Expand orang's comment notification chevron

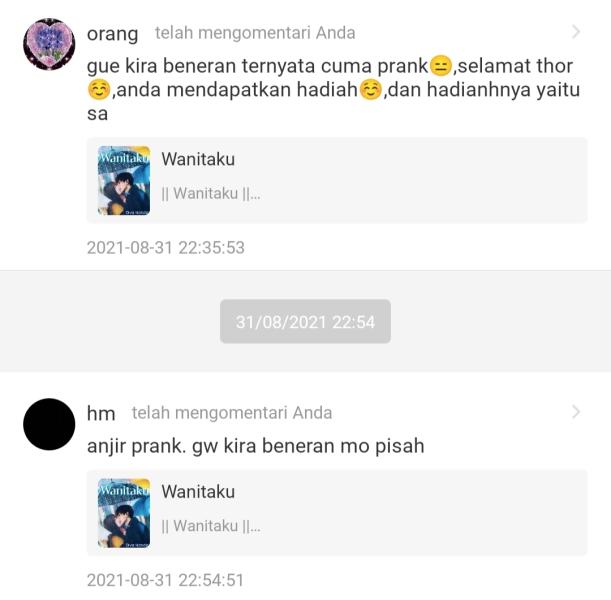[576, 32]
